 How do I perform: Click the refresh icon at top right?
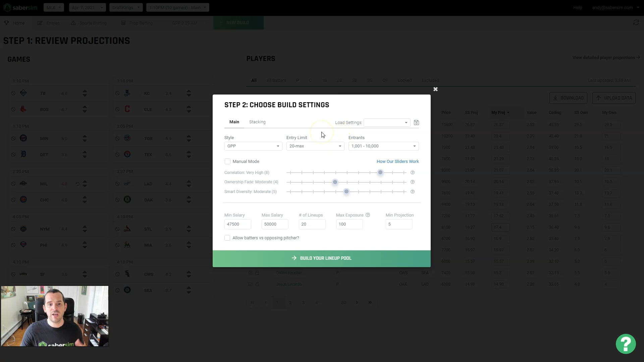636,22
